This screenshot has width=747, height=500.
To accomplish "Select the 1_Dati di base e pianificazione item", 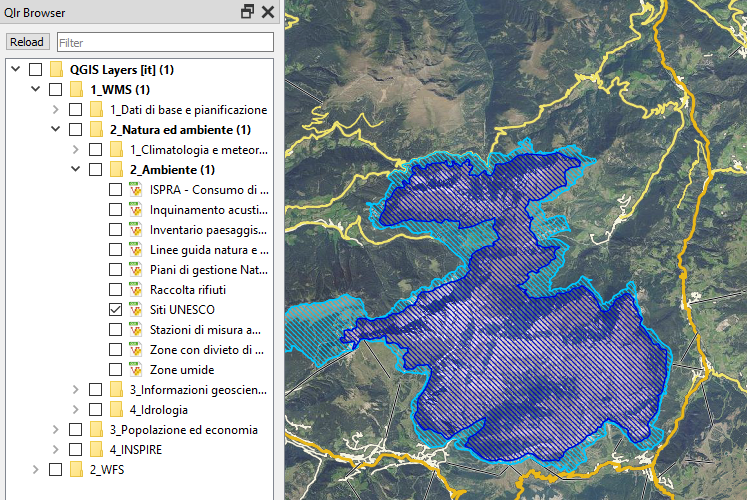I will 188,110.
